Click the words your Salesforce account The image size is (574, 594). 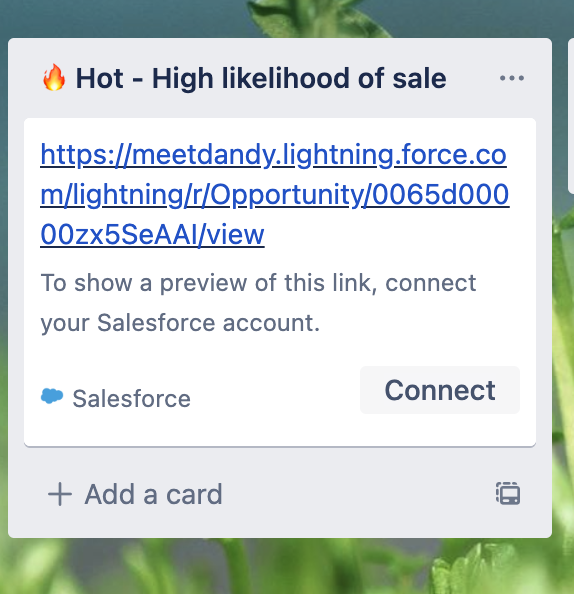point(180,323)
